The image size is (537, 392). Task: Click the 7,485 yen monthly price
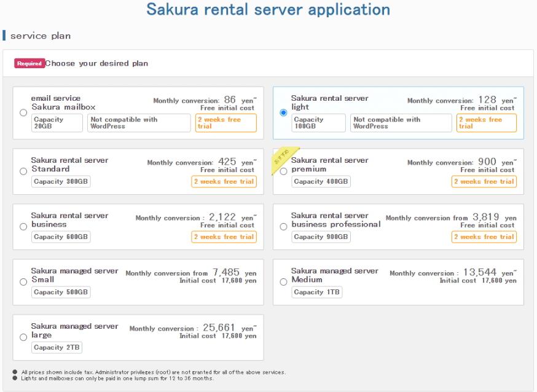coord(191,273)
